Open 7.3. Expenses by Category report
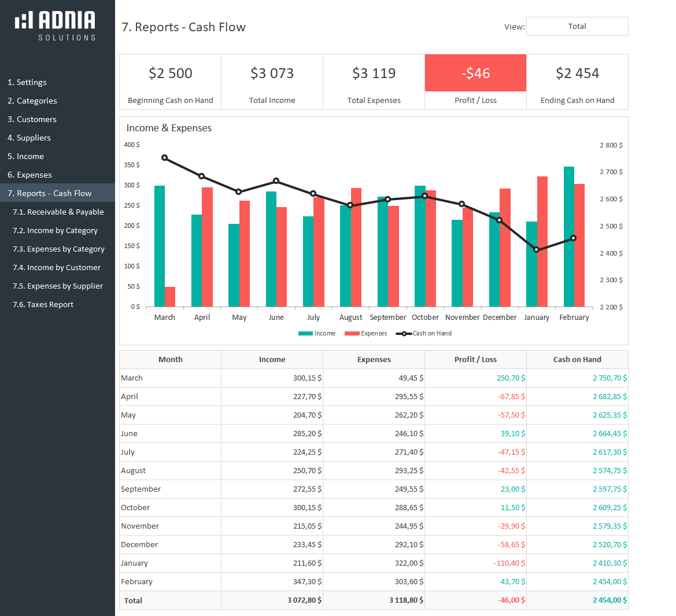Image resolution: width=676 pixels, height=616 pixels. (58, 249)
